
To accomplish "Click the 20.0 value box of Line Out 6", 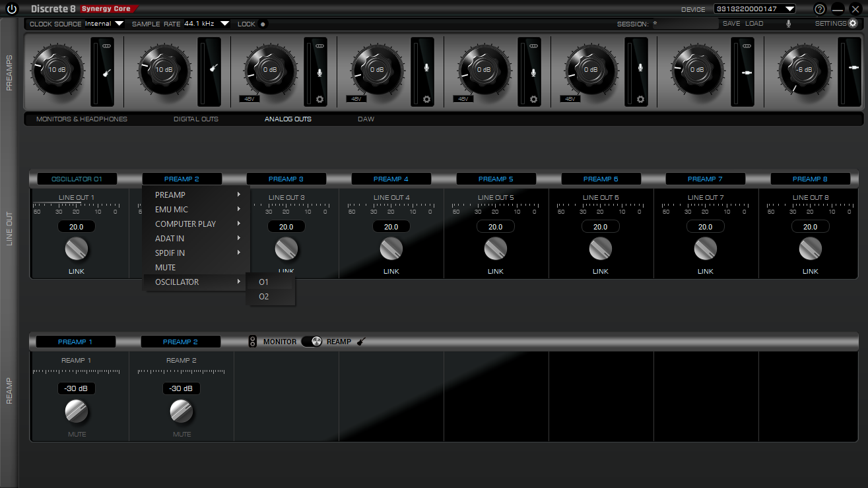I will click(x=600, y=227).
